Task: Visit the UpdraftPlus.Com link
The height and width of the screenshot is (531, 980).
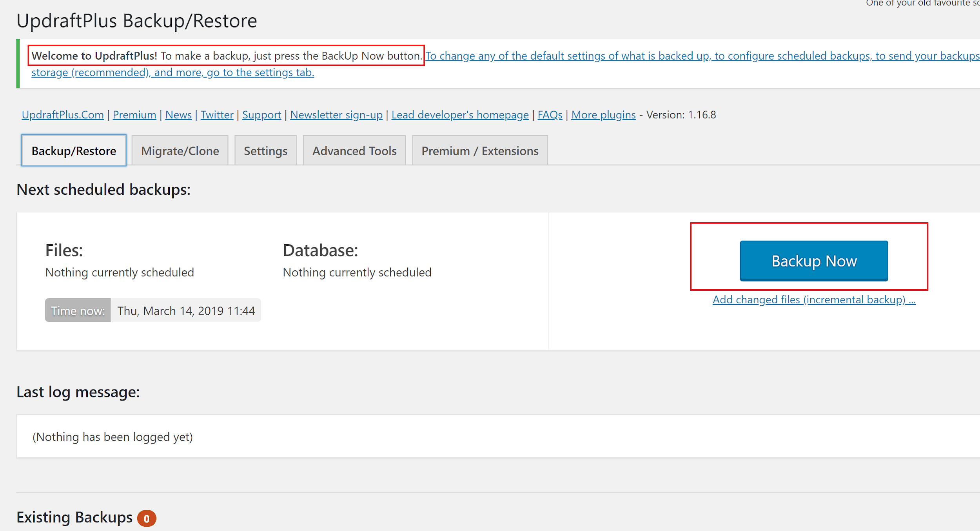Action: [x=63, y=115]
